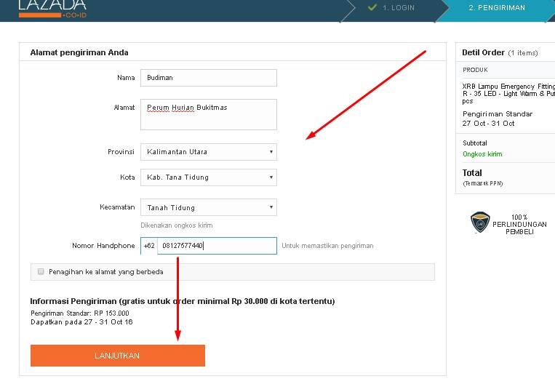The image size is (555, 392).
Task: Click the Alamat pengiriman Anda heading
Action: tap(79, 52)
